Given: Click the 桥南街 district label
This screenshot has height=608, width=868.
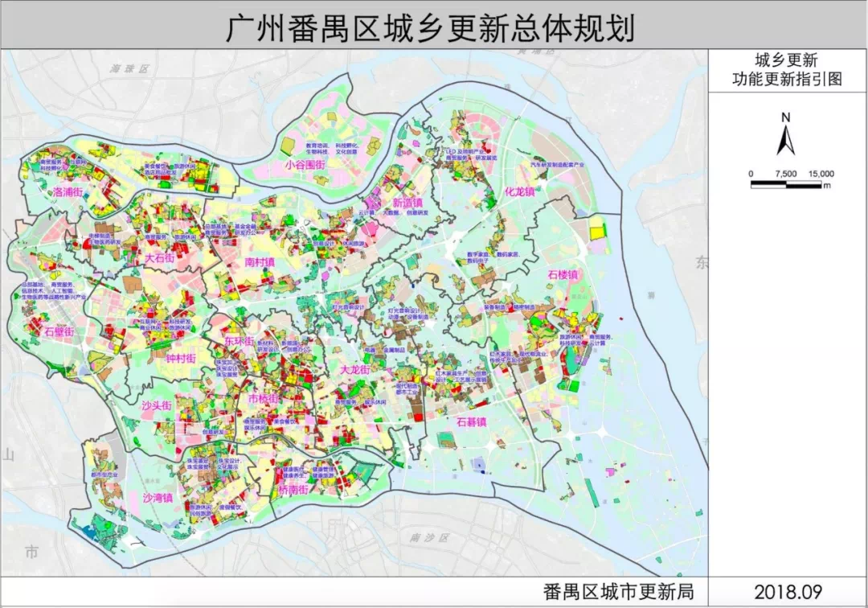Looking at the screenshot, I should pyautogui.click(x=293, y=490).
